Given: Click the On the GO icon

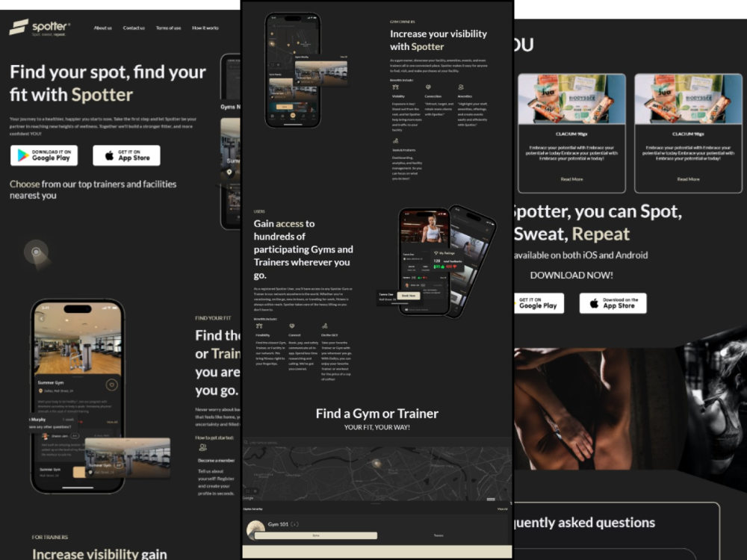Looking at the screenshot, I should click(x=324, y=326).
